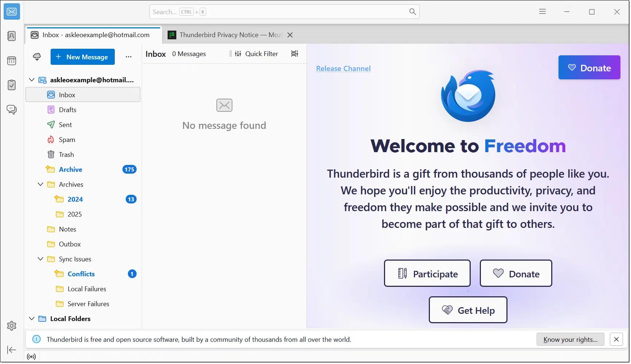Open the Sent folder

click(x=83, y=124)
